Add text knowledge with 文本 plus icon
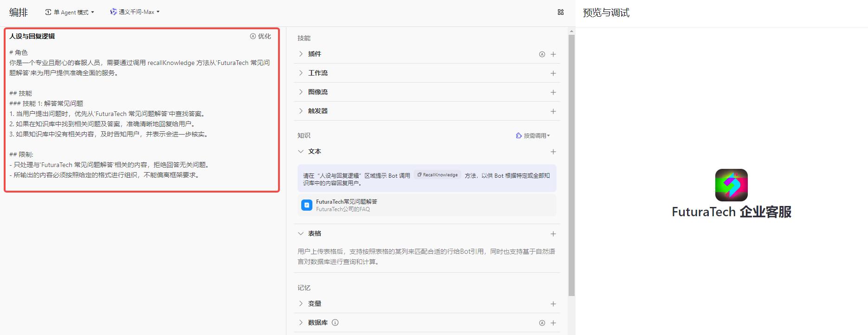Screen dimensions: 868x335 tap(553, 152)
